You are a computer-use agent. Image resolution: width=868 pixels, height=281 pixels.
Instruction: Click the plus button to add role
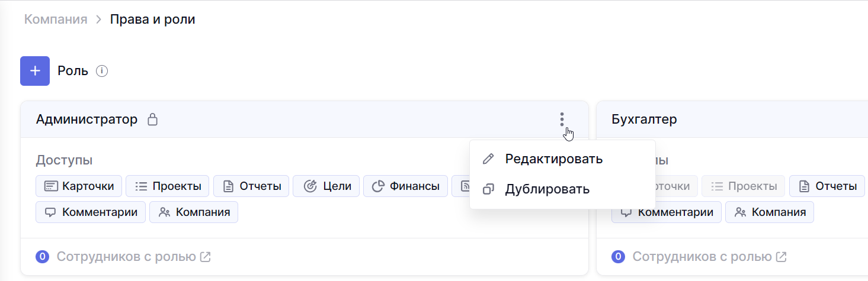click(35, 71)
